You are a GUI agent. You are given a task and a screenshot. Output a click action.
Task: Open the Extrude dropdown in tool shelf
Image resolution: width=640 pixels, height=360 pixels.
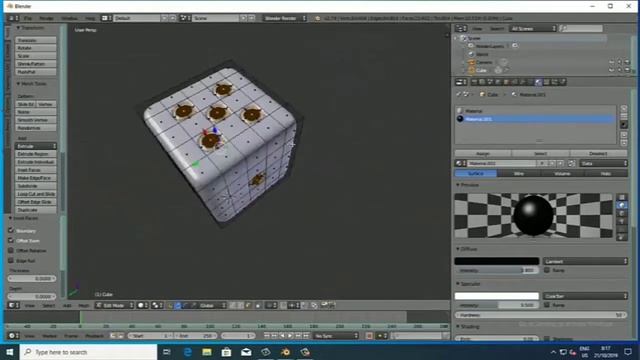[x=36, y=146]
